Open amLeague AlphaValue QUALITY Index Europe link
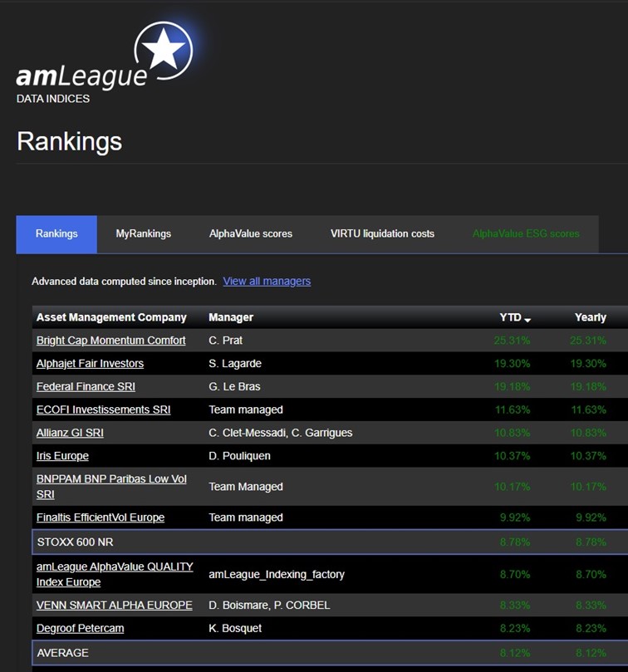Viewport: 628px width, 672px height. click(x=115, y=574)
